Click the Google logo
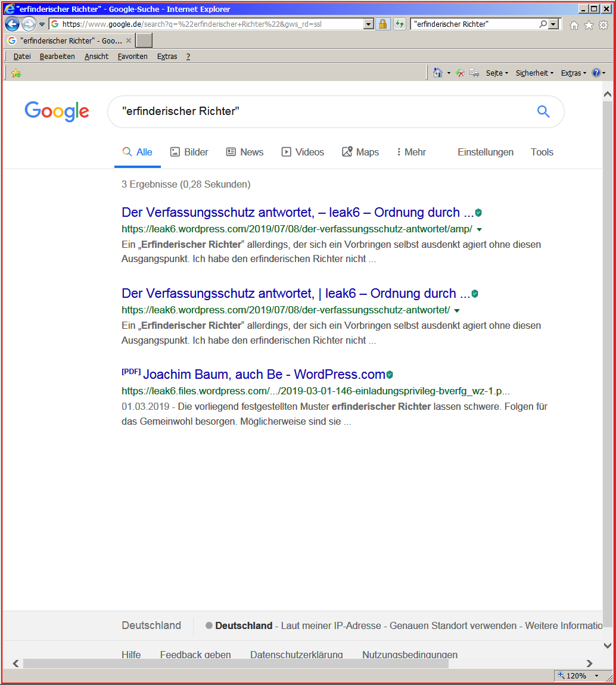 (x=57, y=111)
